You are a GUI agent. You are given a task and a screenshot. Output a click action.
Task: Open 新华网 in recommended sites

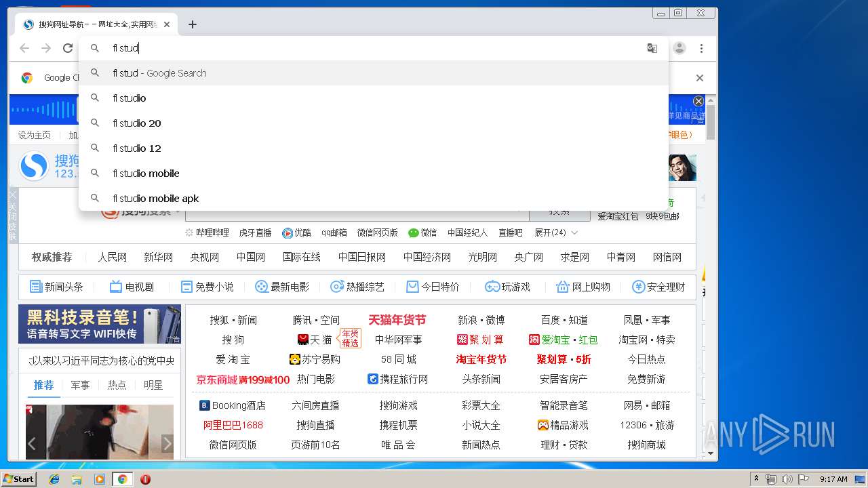pyautogui.click(x=158, y=257)
